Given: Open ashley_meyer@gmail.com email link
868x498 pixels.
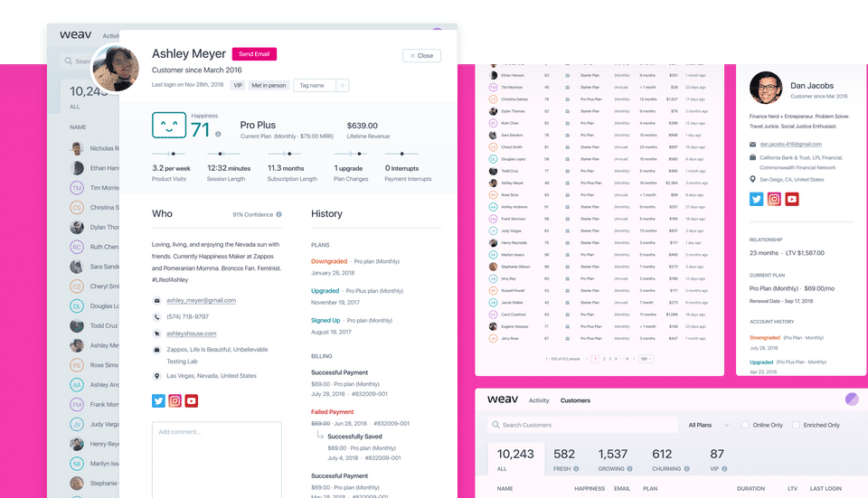Looking at the screenshot, I should [202, 300].
